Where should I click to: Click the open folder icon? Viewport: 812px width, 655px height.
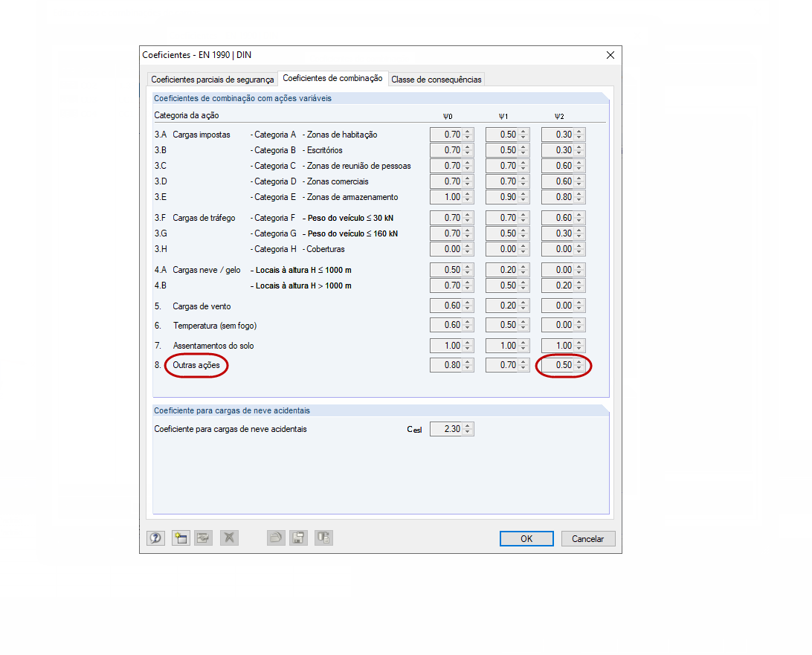pos(276,538)
